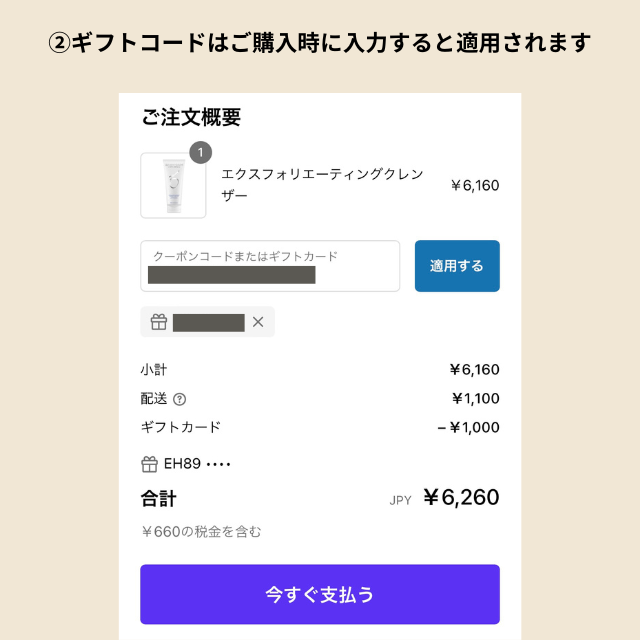The width and height of the screenshot is (640, 640).
Task: Click the ご注文概要 order summary heading
Action: coord(191,118)
